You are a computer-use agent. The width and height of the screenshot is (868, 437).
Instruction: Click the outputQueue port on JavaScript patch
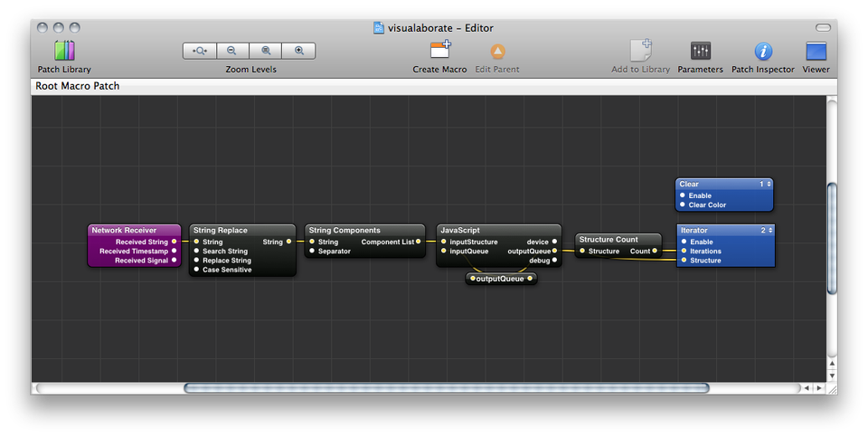[554, 251]
